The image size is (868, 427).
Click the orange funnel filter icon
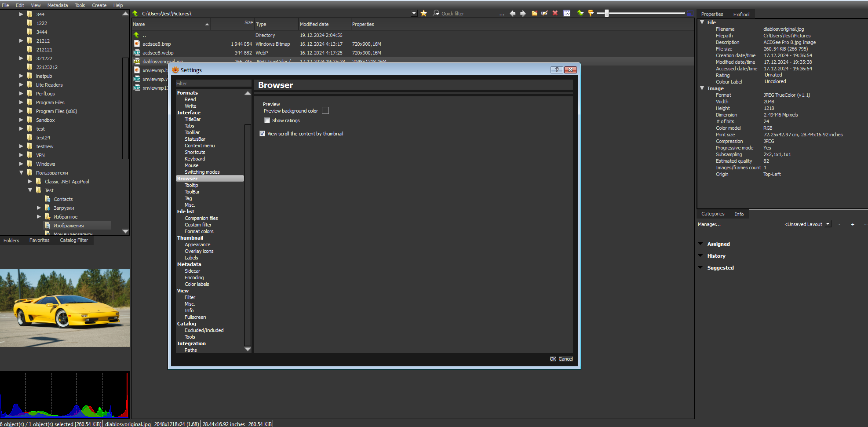pyautogui.click(x=591, y=13)
